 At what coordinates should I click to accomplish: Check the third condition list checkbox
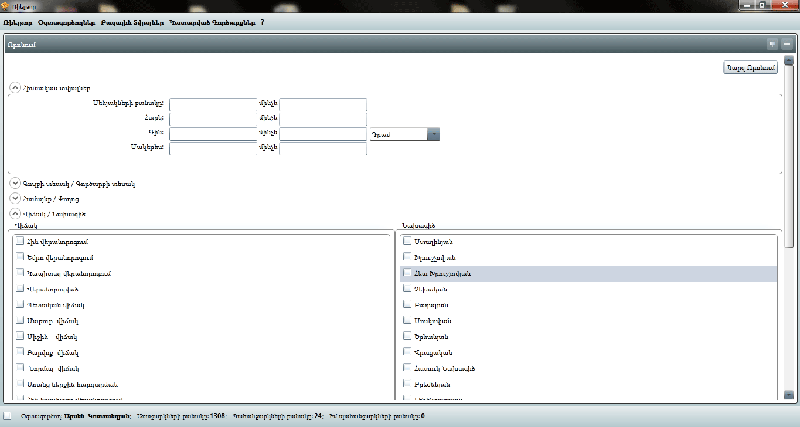pos(20,272)
